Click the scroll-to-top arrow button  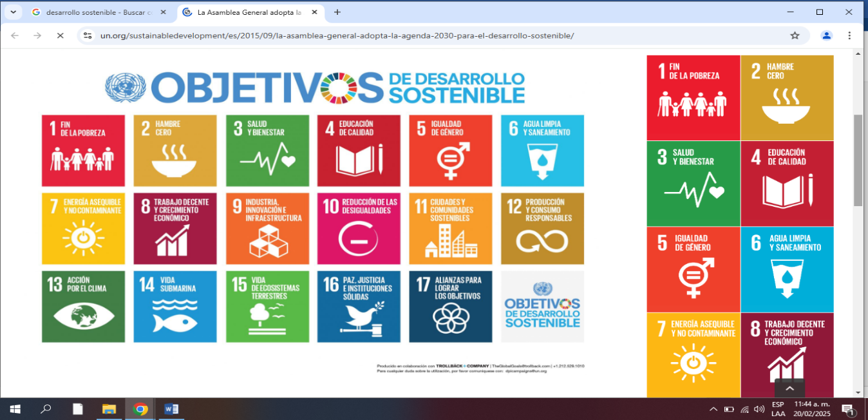click(x=789, y=388)
